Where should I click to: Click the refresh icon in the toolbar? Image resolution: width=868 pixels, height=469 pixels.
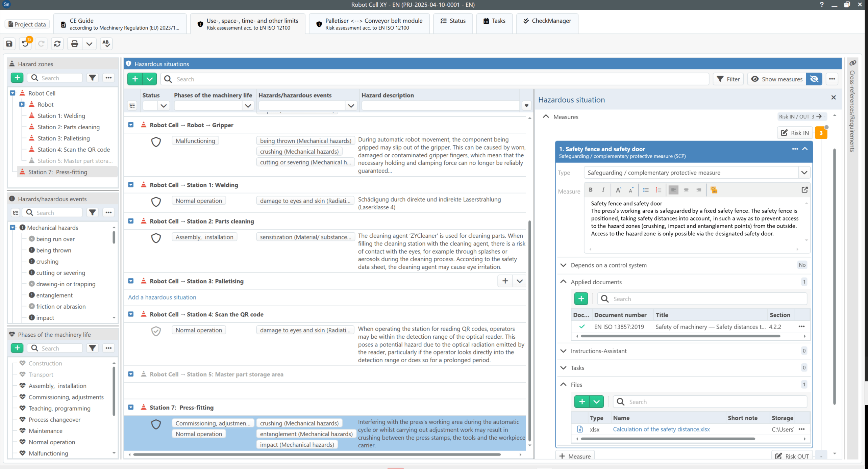(57, 44)
